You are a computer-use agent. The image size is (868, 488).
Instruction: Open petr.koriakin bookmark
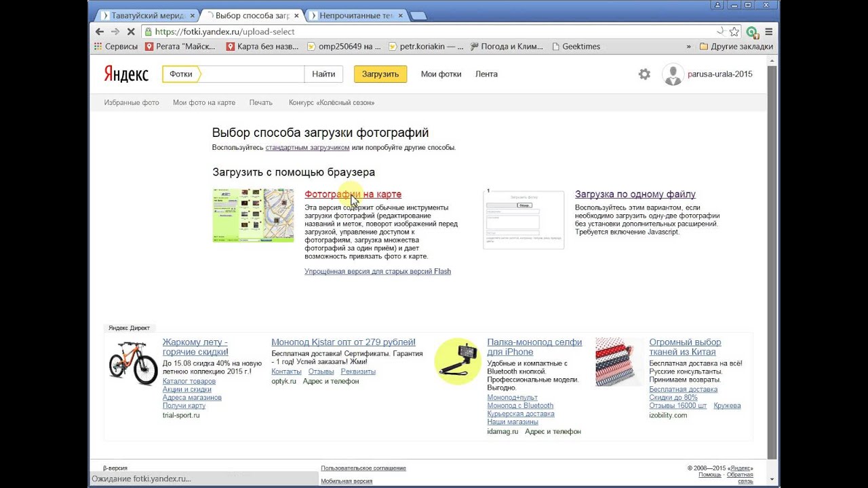click(x=427, y=47)
